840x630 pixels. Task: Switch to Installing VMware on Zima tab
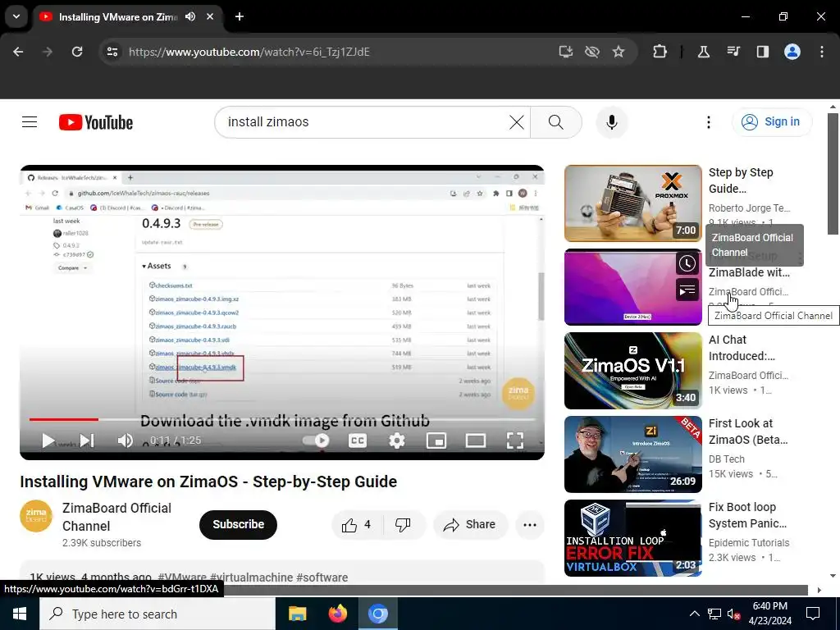118,16
